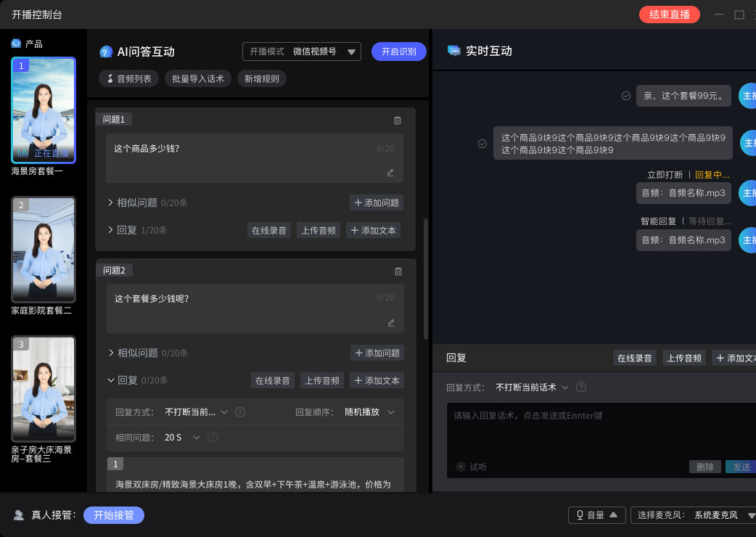The width and height of the screenshot is (756, 537).
Task: Open 音频列表 tab
Action: 128,78
